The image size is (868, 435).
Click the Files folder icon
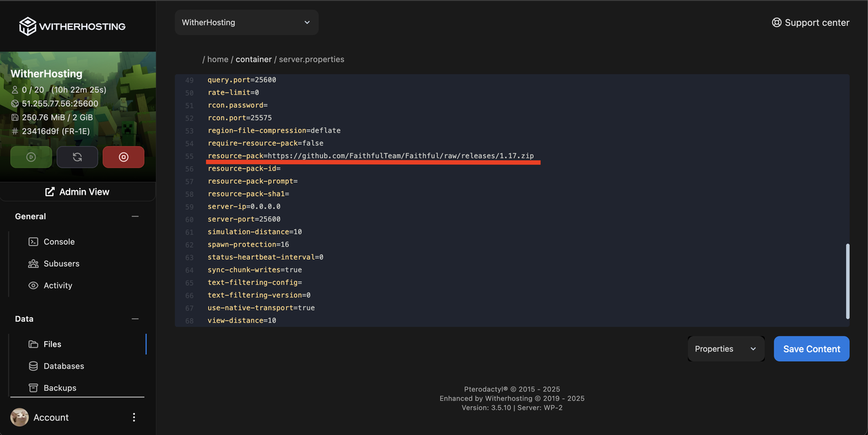coord(33,344)
